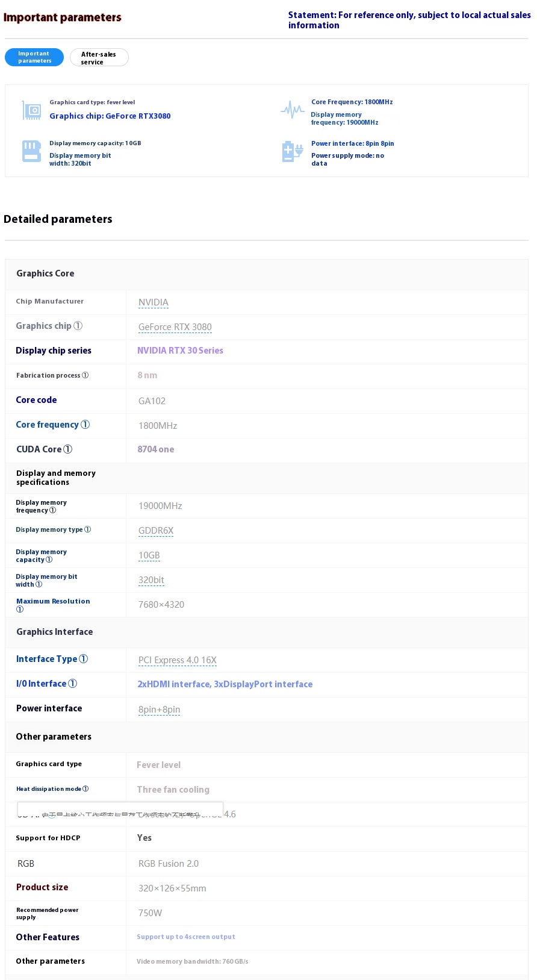Click the Recommended power supply row label
The image size is (537, 980).
point(48,914)
